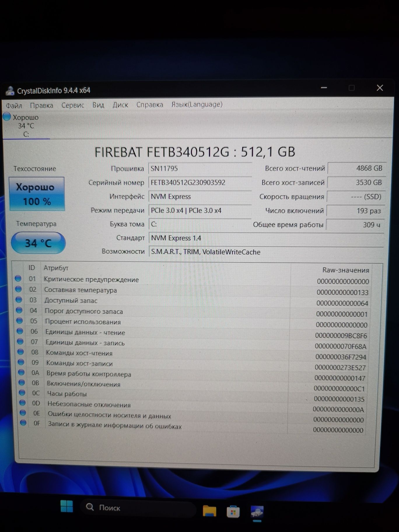Open the Файл menu
The width and height of the screenshot is (399, 532).
(x=14, y=105)
